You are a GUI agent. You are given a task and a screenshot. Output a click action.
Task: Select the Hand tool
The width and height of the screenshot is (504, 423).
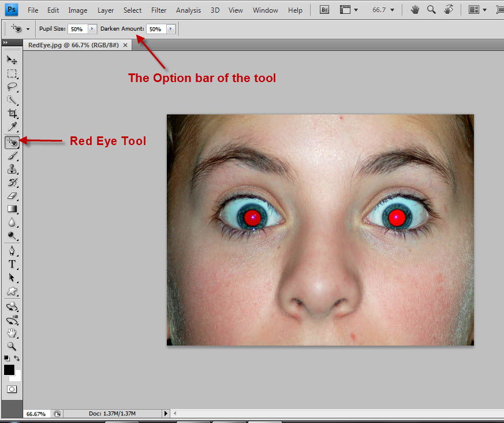[12, 333]
